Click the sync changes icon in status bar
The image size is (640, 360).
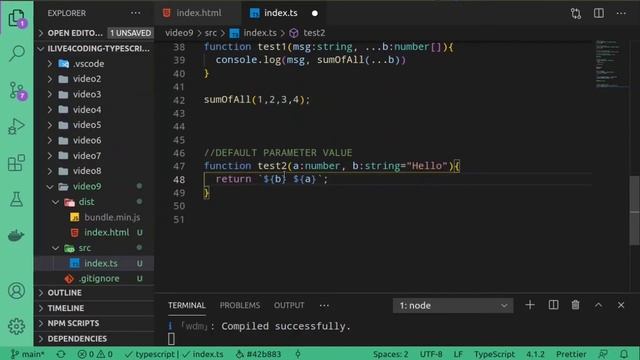tap(61, 354)
